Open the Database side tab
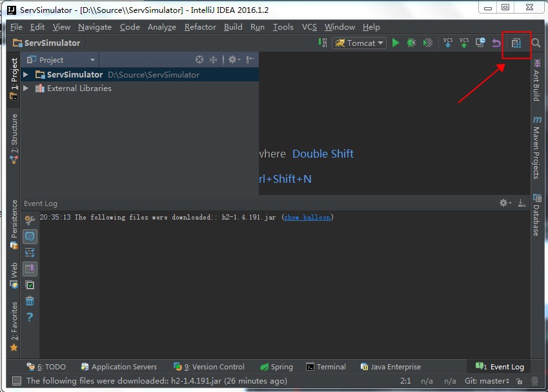This screenshot has width=548, height=392. click(x=537, y=214)
